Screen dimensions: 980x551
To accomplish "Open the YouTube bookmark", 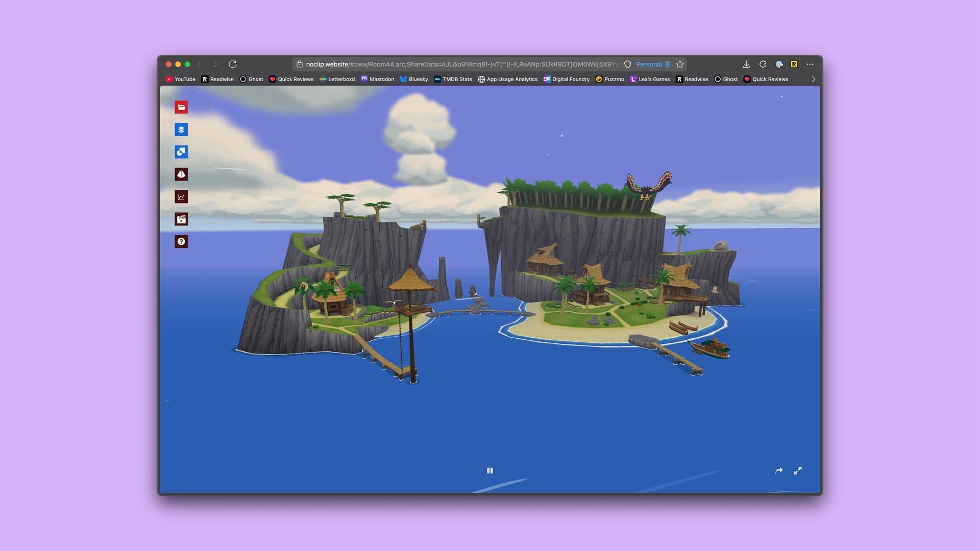I will coord(180,79).
